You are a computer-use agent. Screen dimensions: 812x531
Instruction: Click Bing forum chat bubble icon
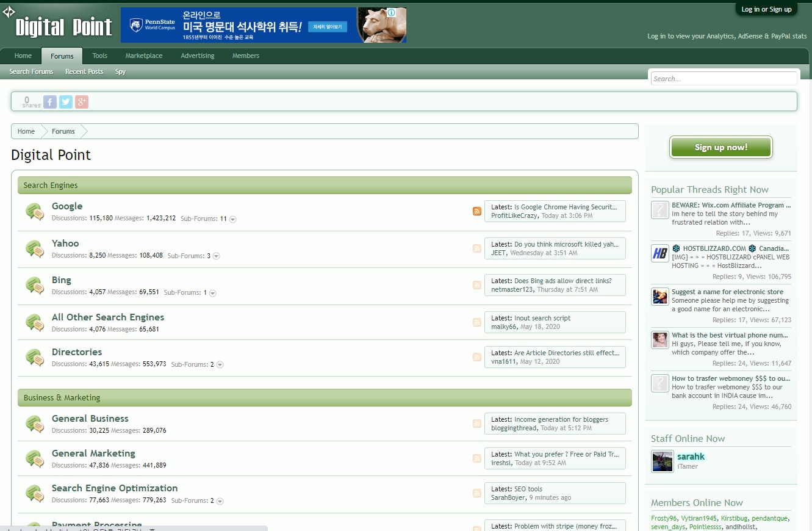click(35, 286)
